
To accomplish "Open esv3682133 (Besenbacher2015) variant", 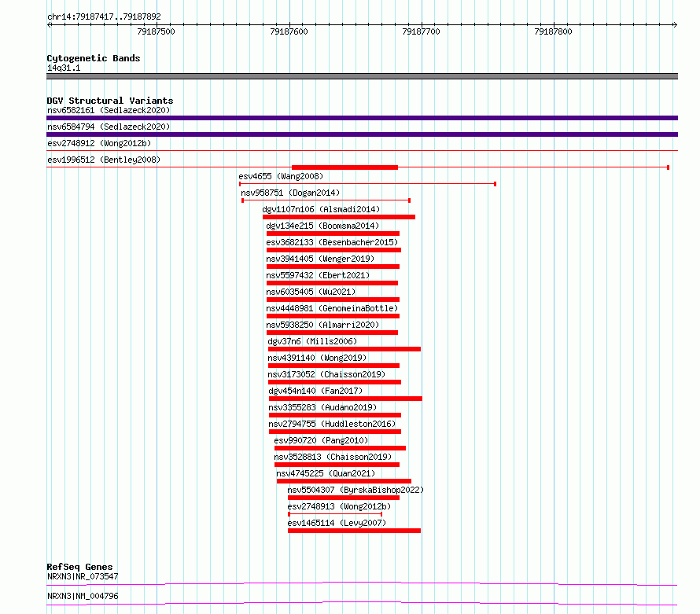I will (332, 242).
